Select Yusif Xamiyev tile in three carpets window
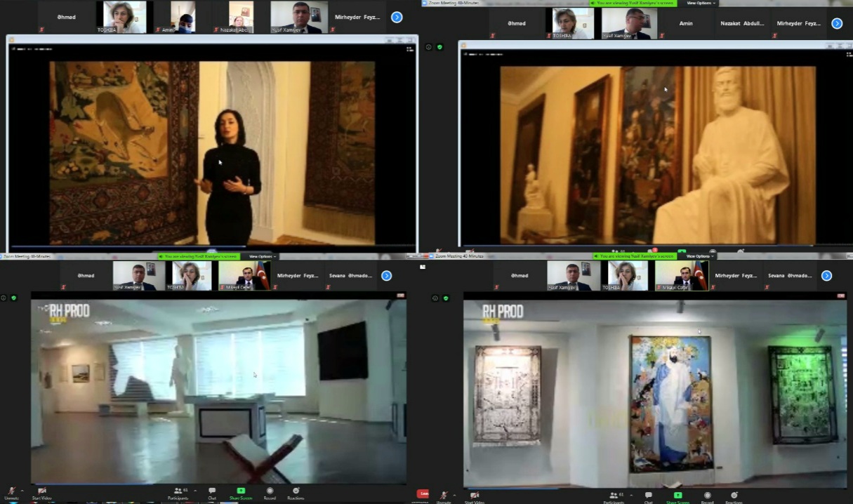This screenshot has height=504, width=853. pos(574,276)
